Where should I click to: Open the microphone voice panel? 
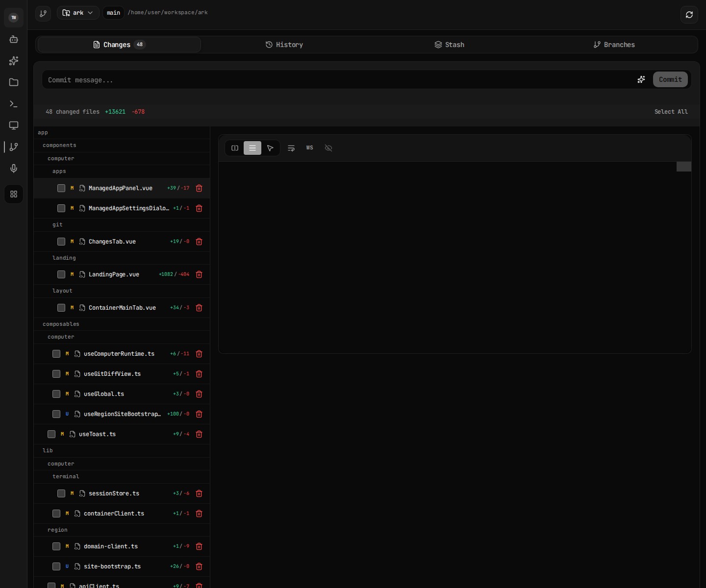(x=14, y=169)
